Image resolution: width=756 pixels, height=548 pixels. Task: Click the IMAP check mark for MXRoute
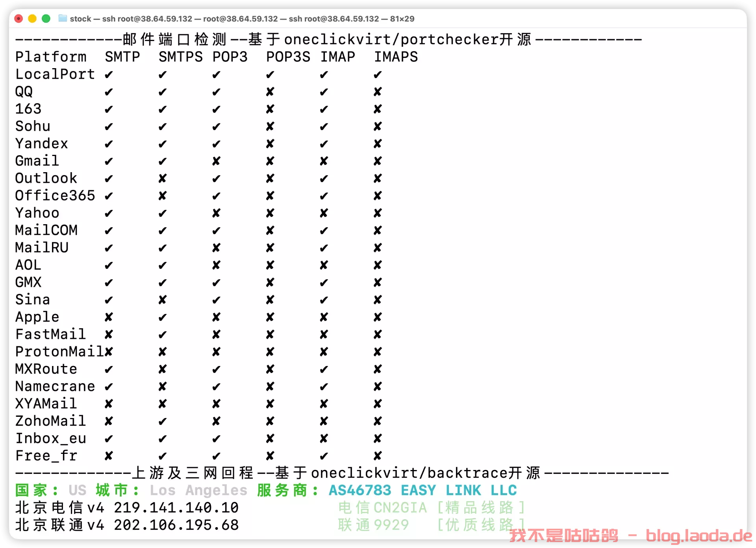click(324, 369)
